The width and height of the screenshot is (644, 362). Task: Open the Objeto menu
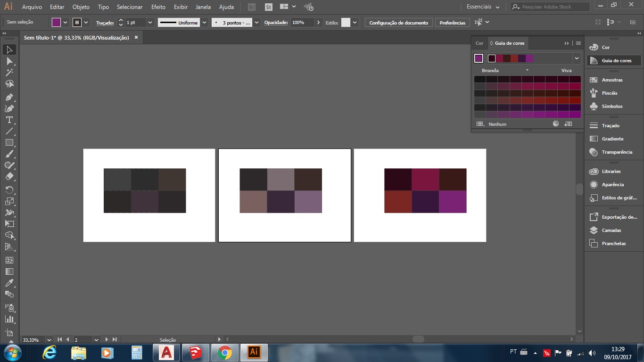click(x=81, y=7)
